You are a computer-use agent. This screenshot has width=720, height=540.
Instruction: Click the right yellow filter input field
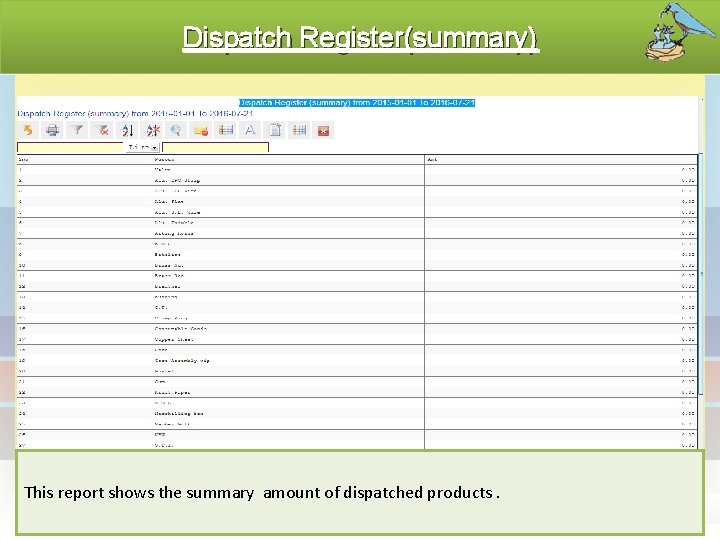(215, 147)
